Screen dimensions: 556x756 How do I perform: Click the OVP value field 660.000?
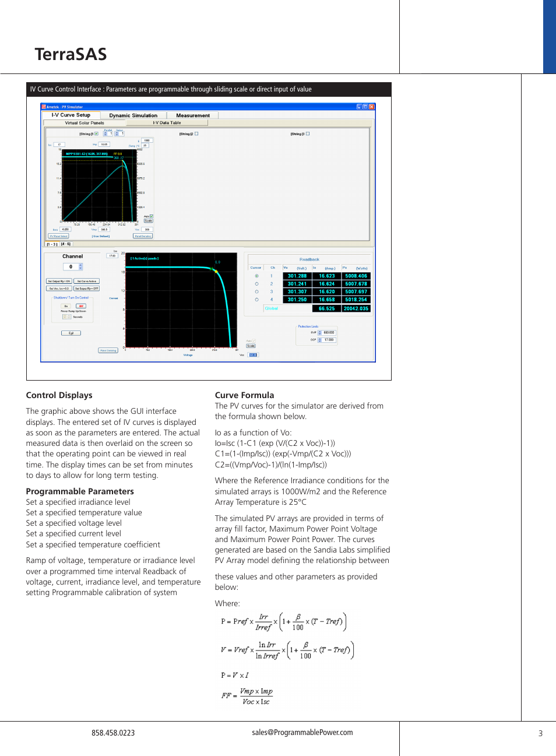[329, 333]
